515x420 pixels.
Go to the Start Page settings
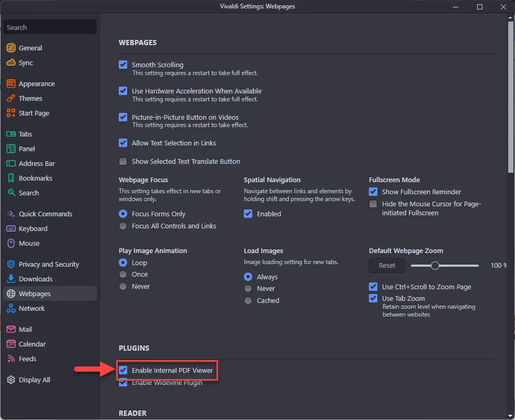50,113
